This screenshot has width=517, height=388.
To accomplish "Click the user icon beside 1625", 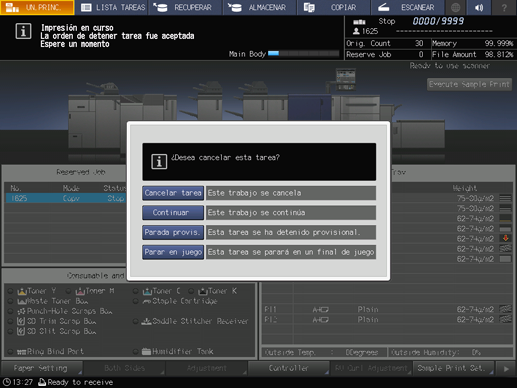I will (x=356, y=31).
